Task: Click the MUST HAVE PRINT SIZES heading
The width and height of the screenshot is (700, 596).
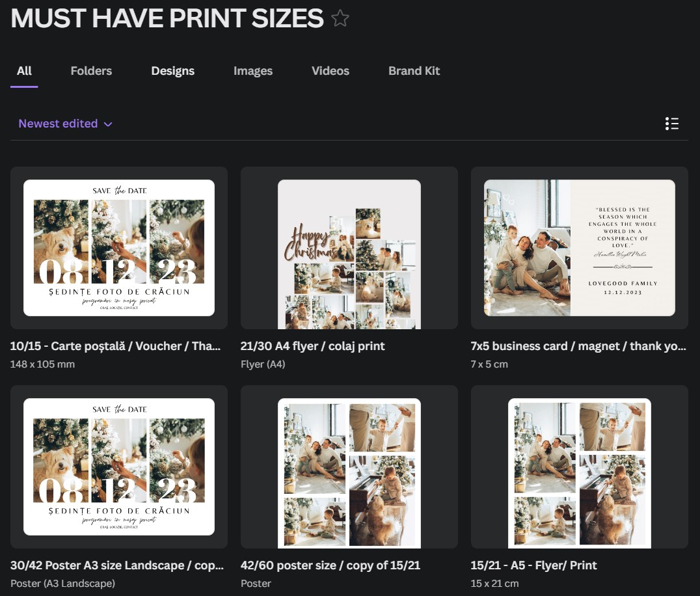Action: pyautogui.click(x=167, y=18)
